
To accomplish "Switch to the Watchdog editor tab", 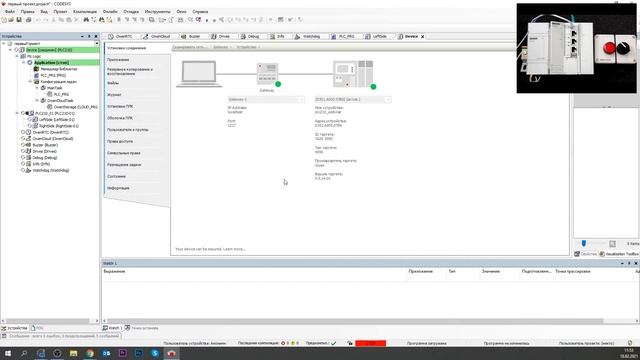I will click(x=308, y=36).
